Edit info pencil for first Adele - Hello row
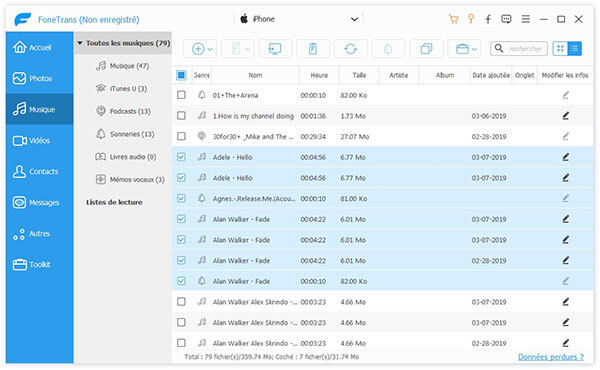The image size is (600, 370). tap(566, 157)
